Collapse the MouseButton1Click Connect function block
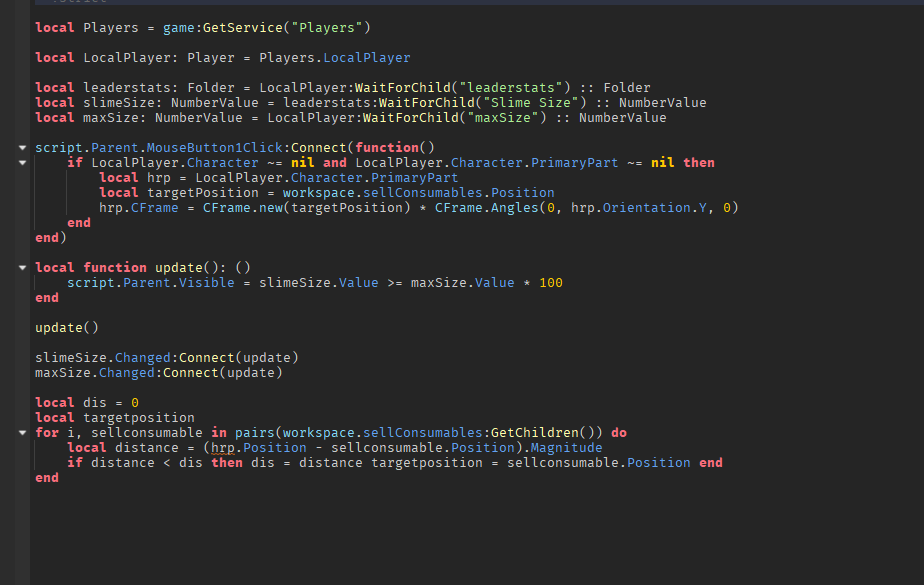Image resolution: width=924 pixels, height=585 pixels. click(x=22, y=147)
